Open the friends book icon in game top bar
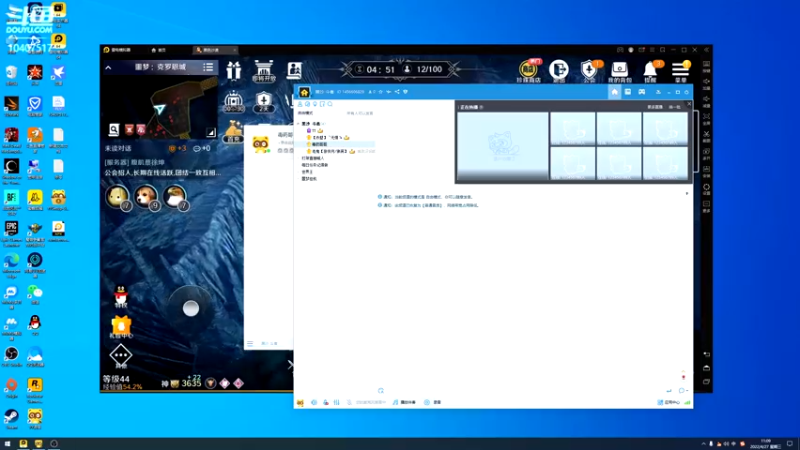 tap(294, 70)
